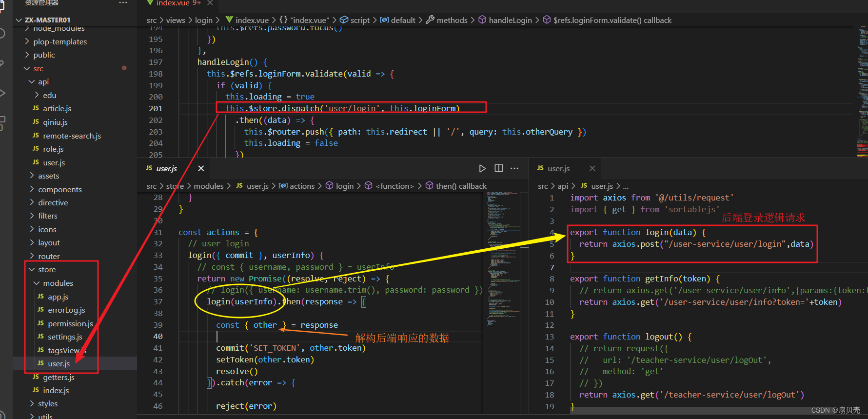Expand the plop-templates folder

pos(27,41)
